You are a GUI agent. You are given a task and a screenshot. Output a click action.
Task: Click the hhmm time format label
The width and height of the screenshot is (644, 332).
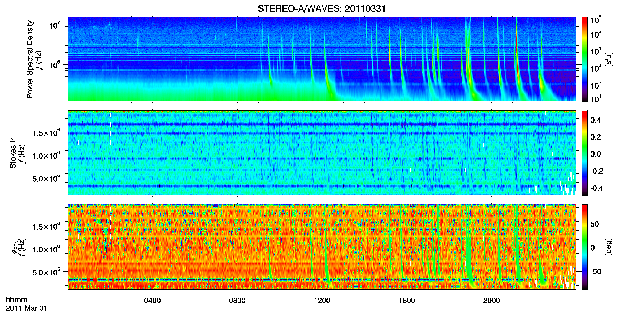[x=17, y=300]
